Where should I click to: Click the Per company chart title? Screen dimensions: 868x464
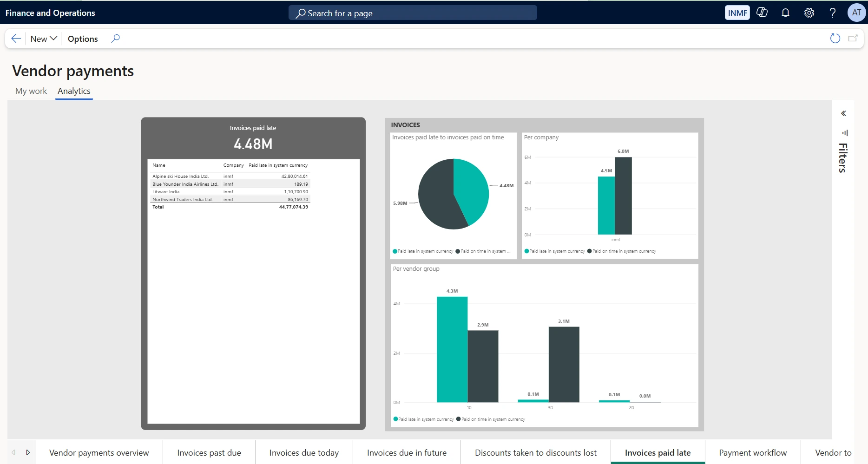pos(541,137)
